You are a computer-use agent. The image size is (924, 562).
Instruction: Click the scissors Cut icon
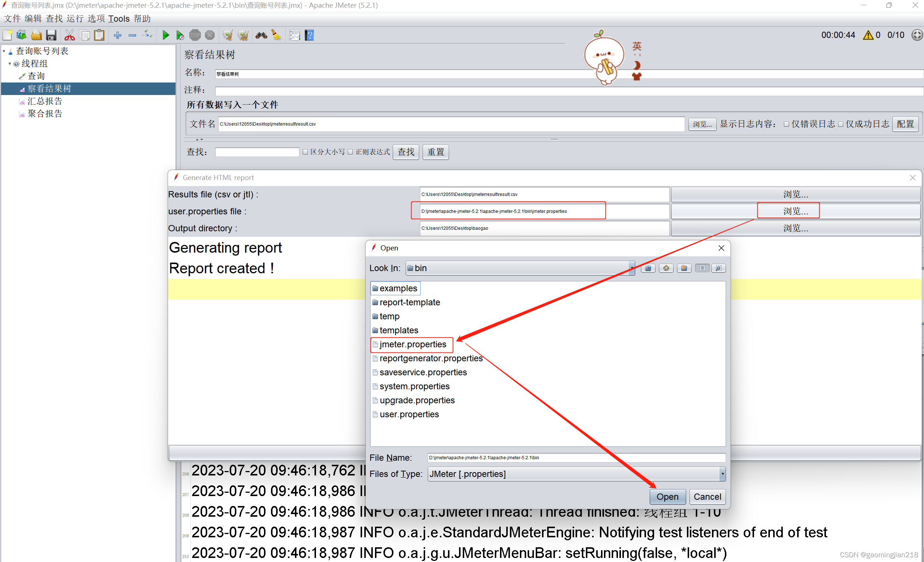click(69, 35)
